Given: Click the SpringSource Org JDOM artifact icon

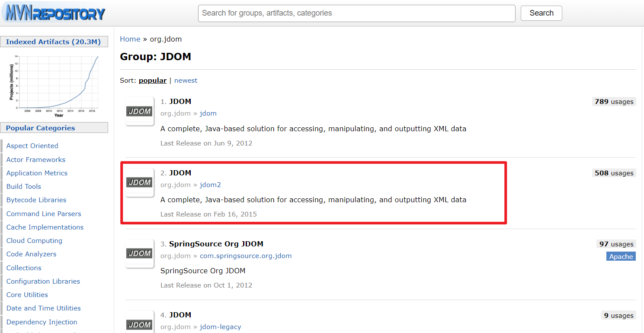Looking at the screenshot, I should click(x=139, y=253).
